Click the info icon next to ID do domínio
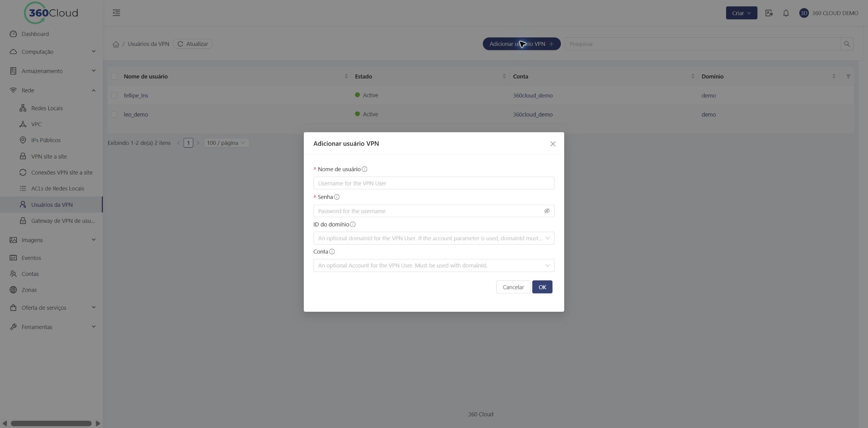Screen dimensions: 868x428 (353, 224)
